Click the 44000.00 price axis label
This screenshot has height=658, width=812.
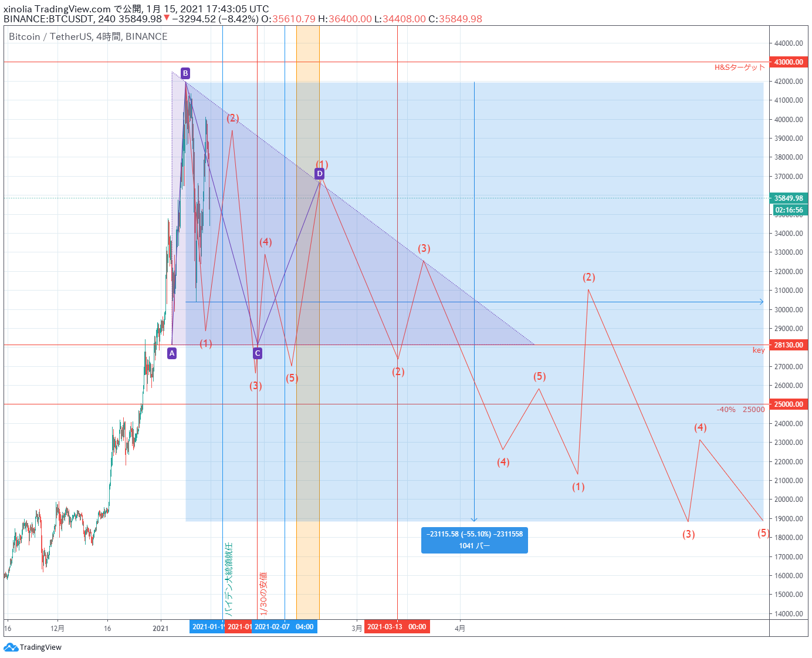789,43
